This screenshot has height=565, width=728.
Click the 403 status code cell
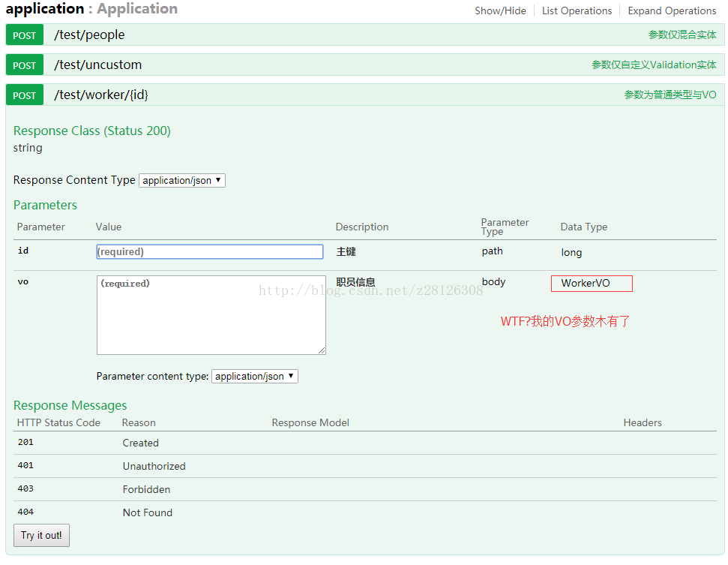[25, 488]
